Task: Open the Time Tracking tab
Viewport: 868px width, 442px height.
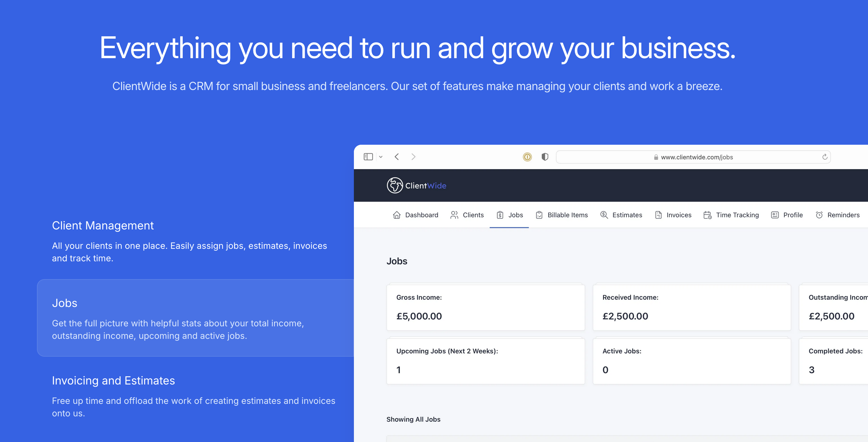Action: click(731, 215)
